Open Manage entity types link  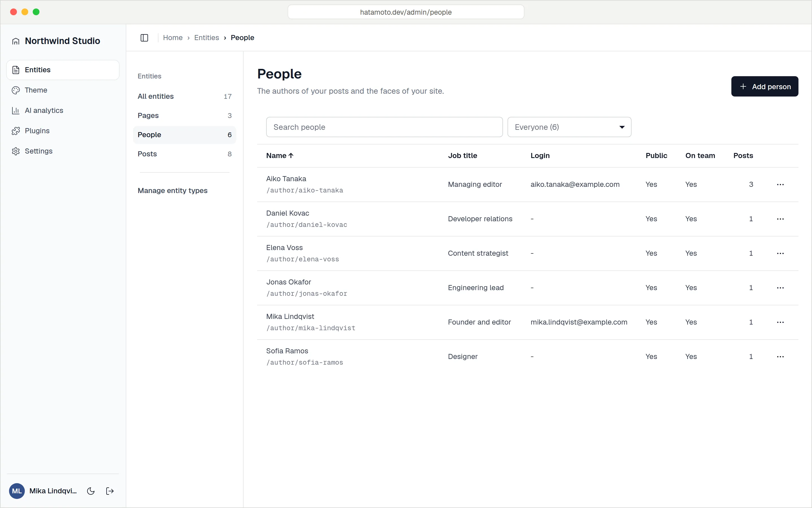[173, 190]
